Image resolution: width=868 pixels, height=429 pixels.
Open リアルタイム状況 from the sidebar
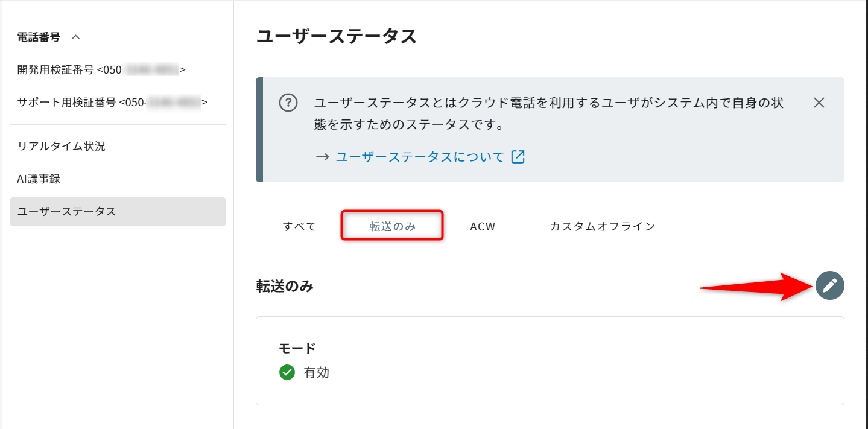(x=62, y=146)
